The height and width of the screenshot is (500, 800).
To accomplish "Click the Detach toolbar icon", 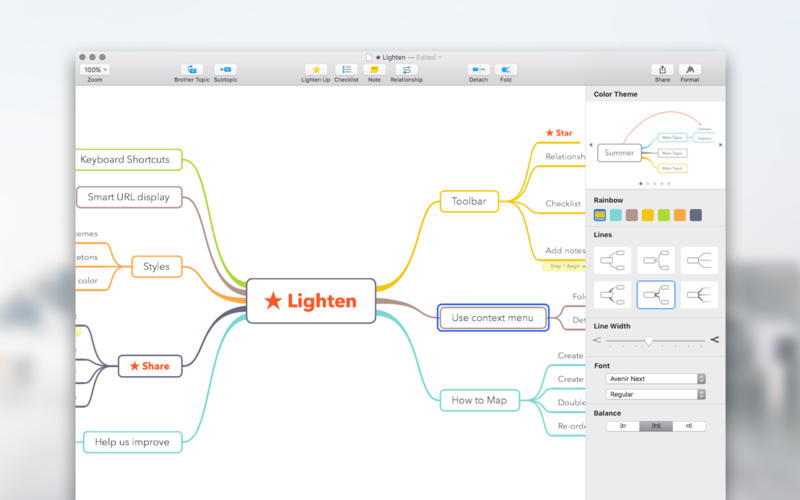I will [478, 69].
